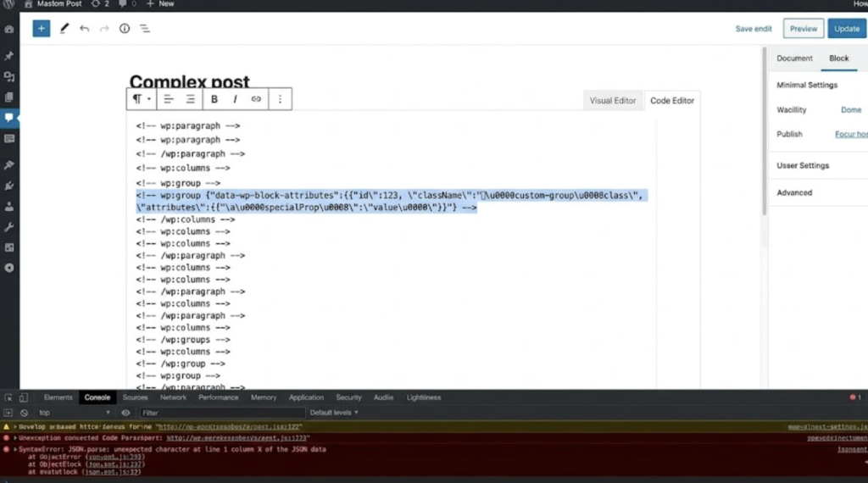Screen dimensions: 868x483
Task: Open Dashboard in the admin sidebar
Action: pos(9,30)
